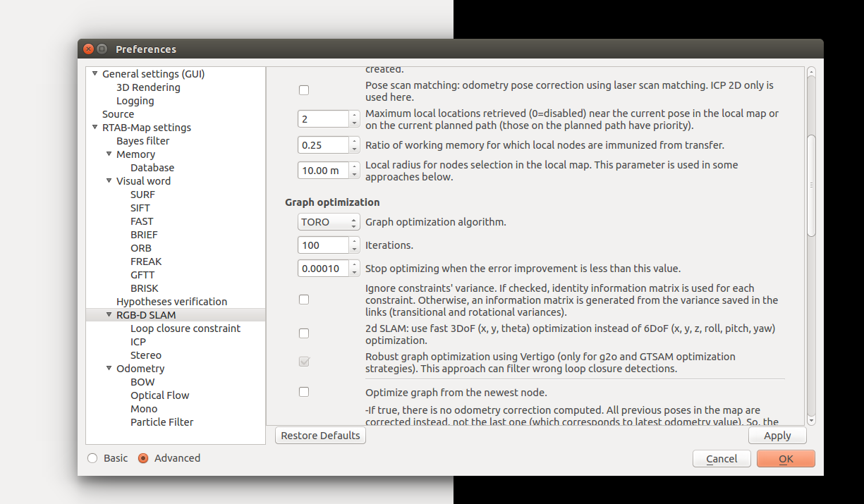864x504 pixels.
Task: Tick Optimize graph from newest node
Action: 304,392
